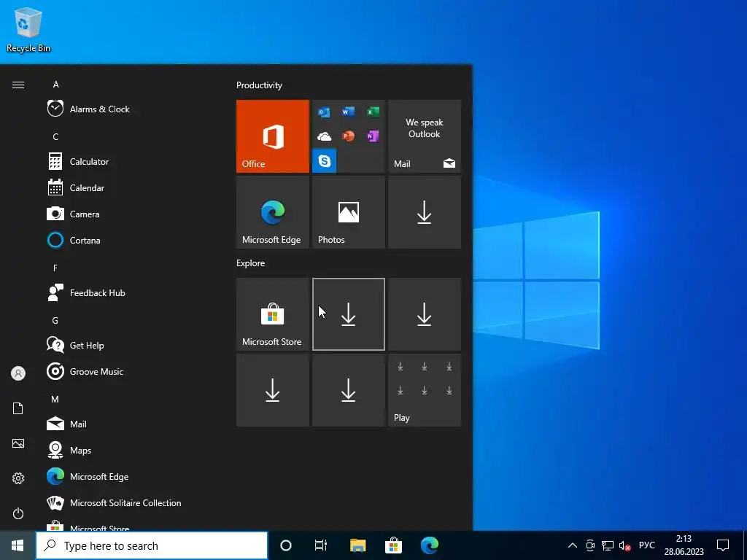
Task: Jump to letter A index header
Action: click(55, 85)
